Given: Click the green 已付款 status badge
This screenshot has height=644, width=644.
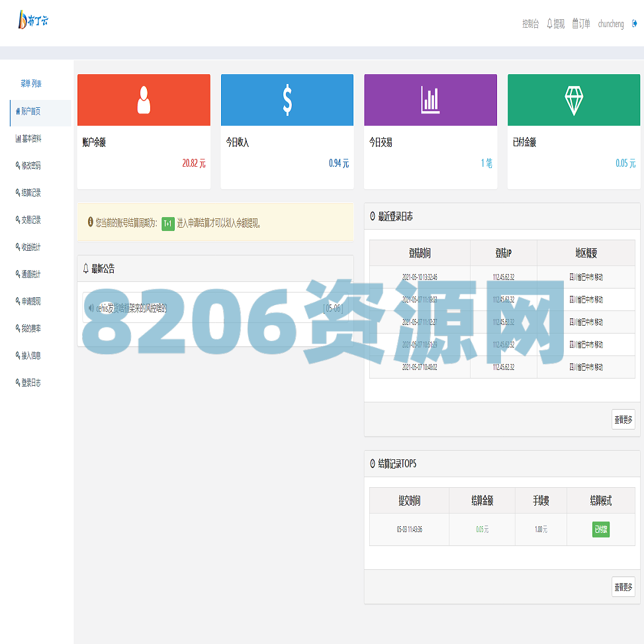Looking at the screenshot, I should [x=600, y=529].
